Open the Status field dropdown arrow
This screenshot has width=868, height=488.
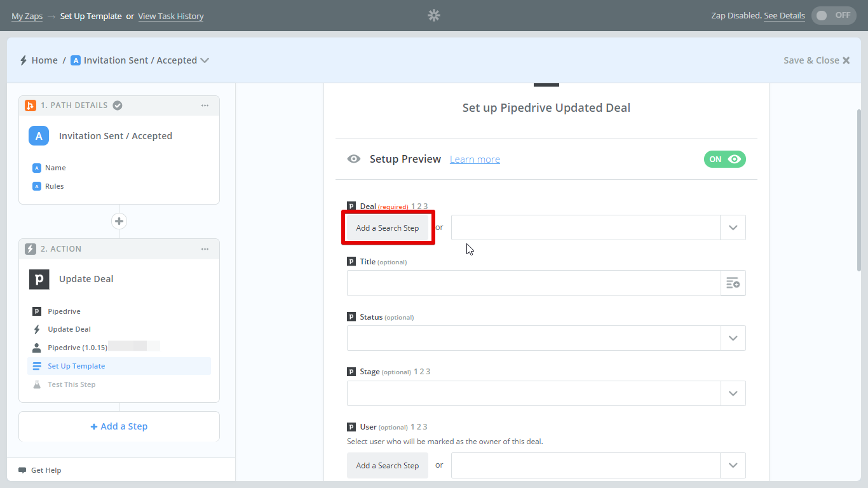pyautogui.click(x=733, y=338)
